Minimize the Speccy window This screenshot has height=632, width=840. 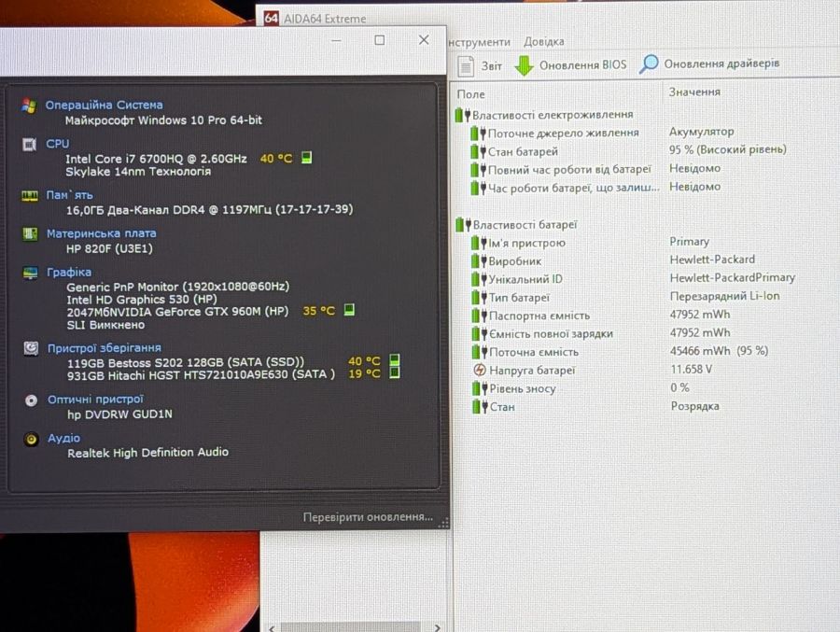336,41
